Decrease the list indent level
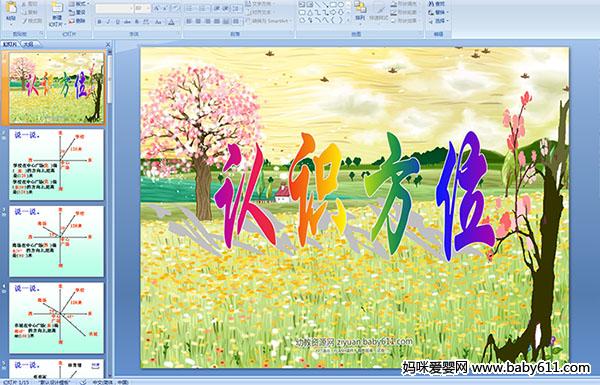Viewport: 600px width, 385px height. [x=217, y=8]
